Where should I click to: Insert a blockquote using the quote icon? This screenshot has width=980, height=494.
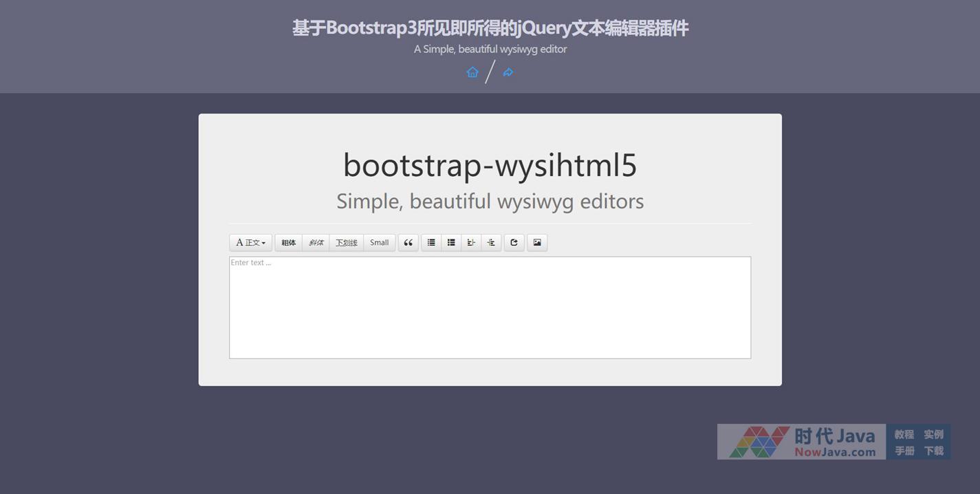click(408, 243)
